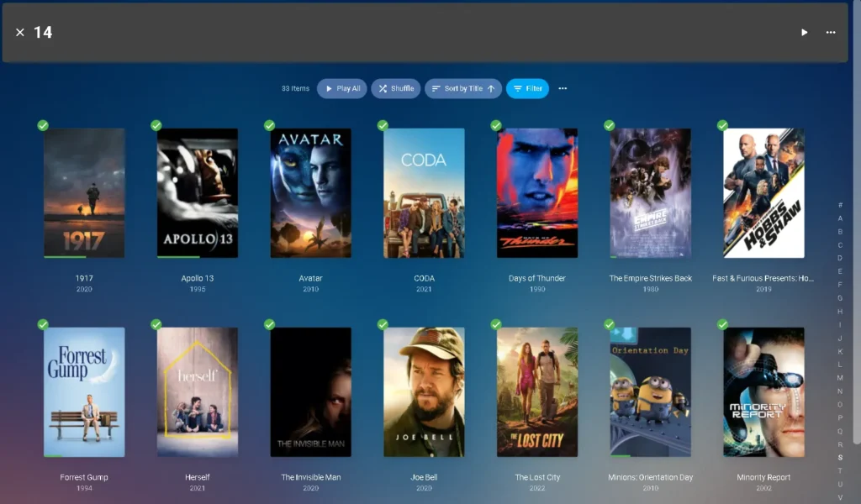Select the Avatar poster
Viewport: 861px width, 504px height.
pyautogui.click(x=311, y=193)
